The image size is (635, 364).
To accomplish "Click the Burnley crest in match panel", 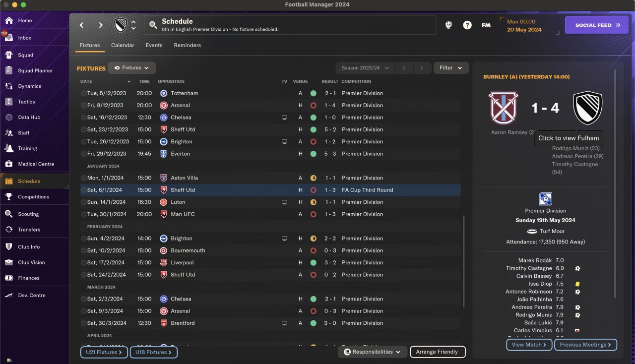I will click(x=504, y=108).
